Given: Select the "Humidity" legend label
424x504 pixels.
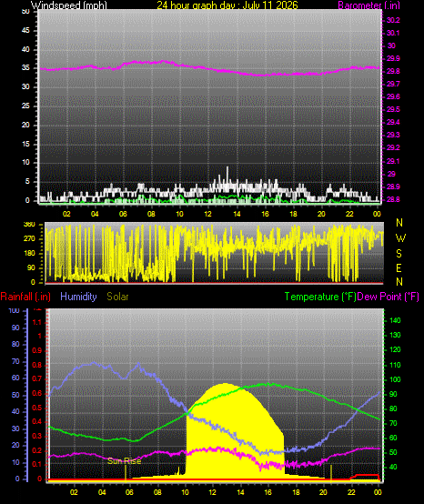Looking at the screenshot, I should point(78,297).
